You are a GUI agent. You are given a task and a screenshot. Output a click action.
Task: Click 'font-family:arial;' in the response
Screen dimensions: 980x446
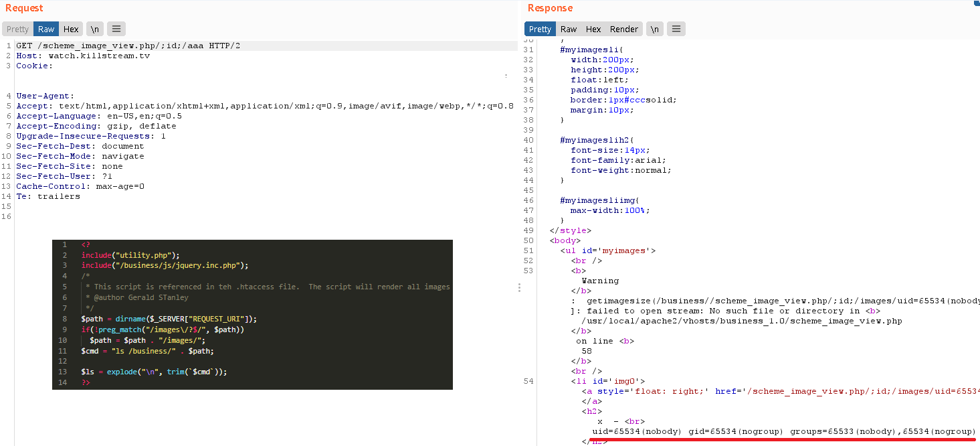click(x=618, y=160)
